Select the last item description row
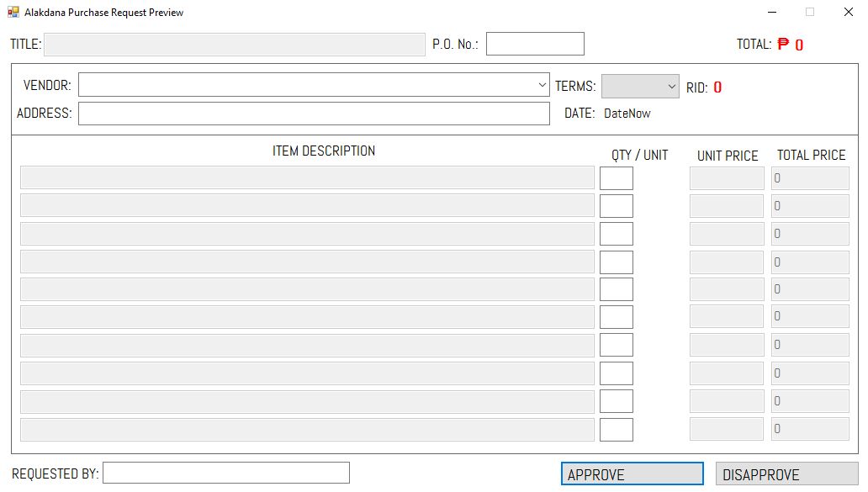Screen dimensions: 868x492 tap(307, 430)
